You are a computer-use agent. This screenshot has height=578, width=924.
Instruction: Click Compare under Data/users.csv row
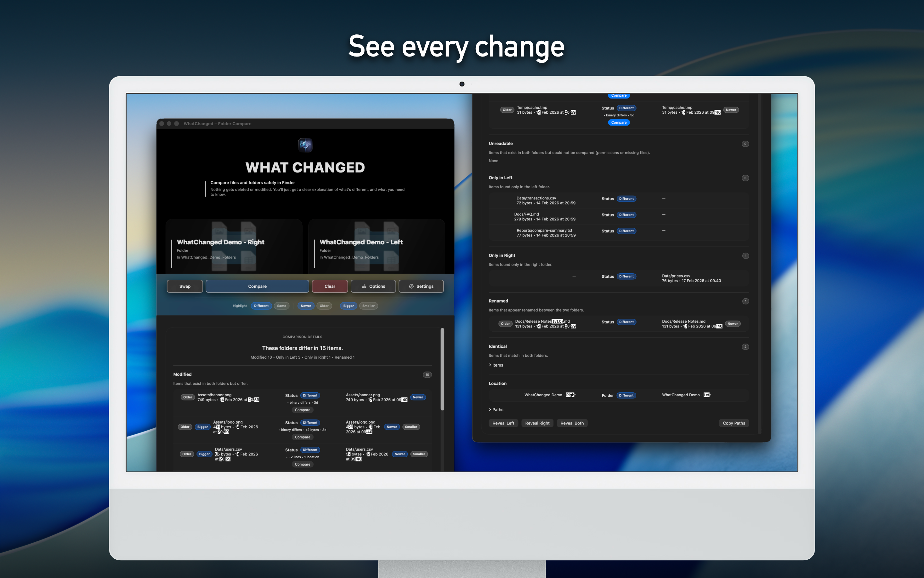pyautogui.click(x=303, y=464)
